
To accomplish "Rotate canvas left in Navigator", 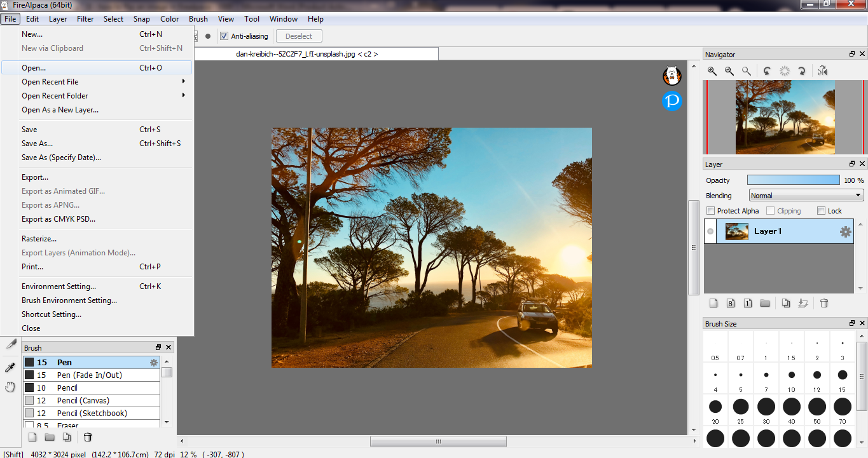I will click(x=768, y=71).
